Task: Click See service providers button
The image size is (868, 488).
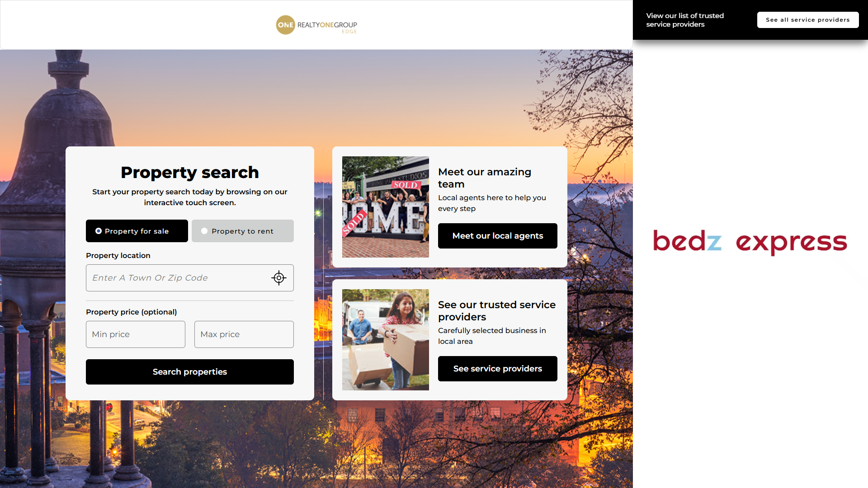Action: click(x=498, y=369)
